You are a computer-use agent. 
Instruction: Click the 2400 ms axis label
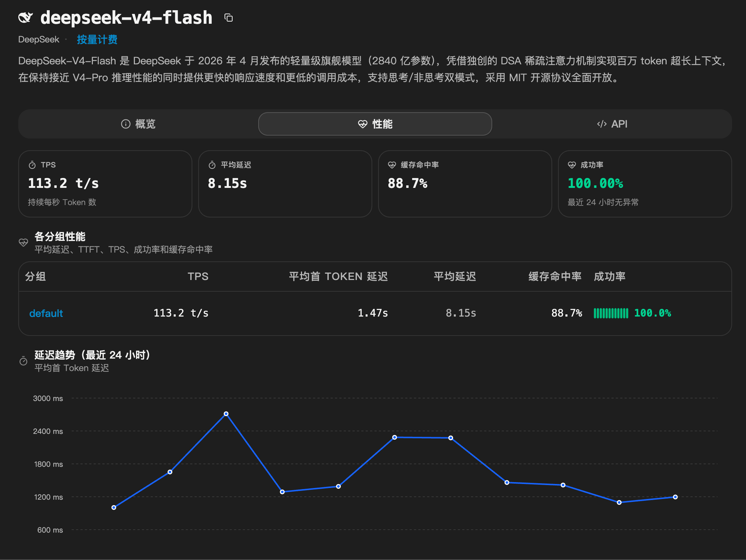coord(48,431)
